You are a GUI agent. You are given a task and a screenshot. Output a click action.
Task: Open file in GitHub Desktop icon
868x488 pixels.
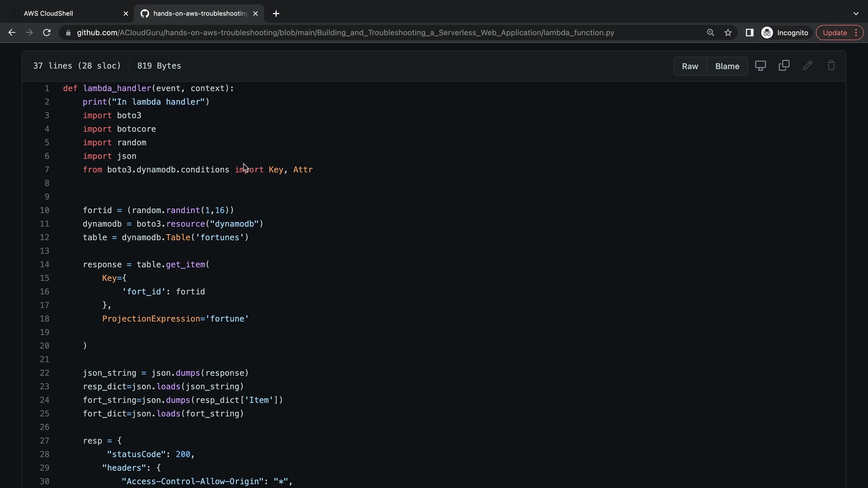(760, 66)
